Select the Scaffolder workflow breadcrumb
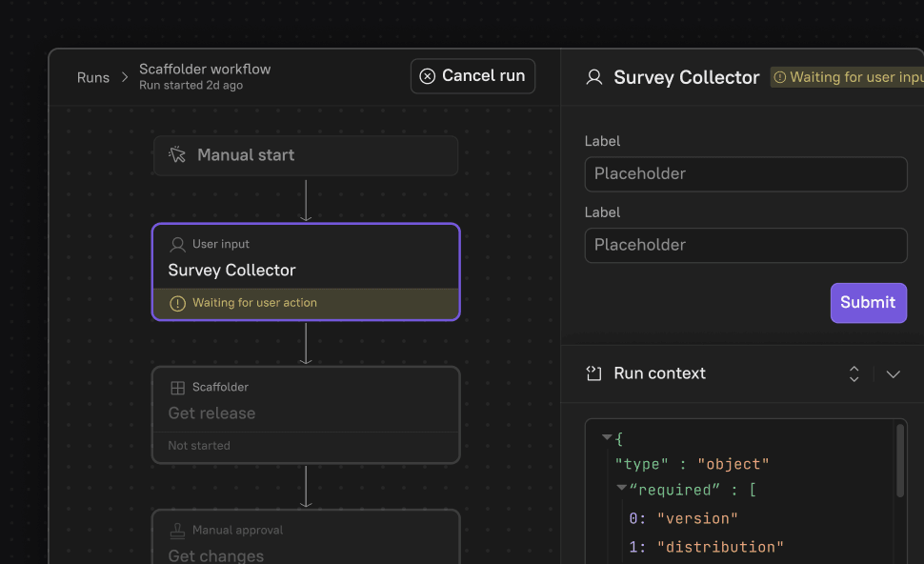924x564 pixels. (204, 69)
